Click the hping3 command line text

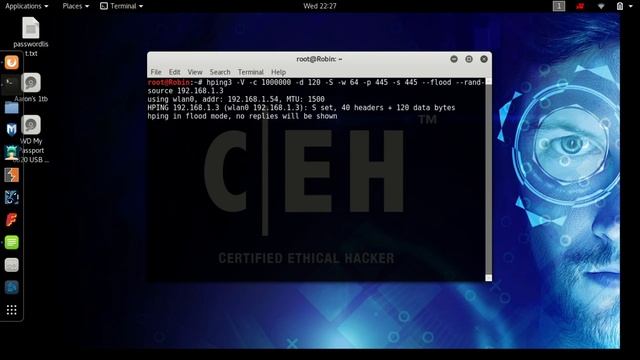[315, 87]
